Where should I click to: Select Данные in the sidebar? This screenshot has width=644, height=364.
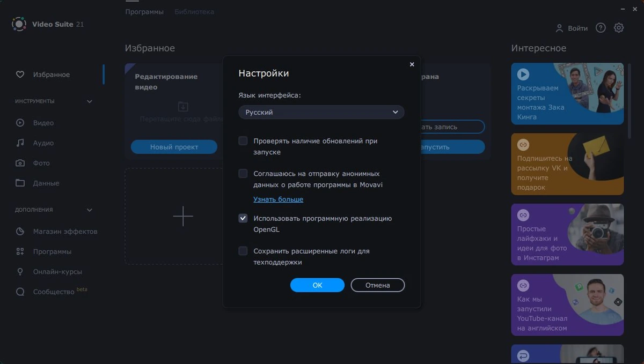click(46, 183)
